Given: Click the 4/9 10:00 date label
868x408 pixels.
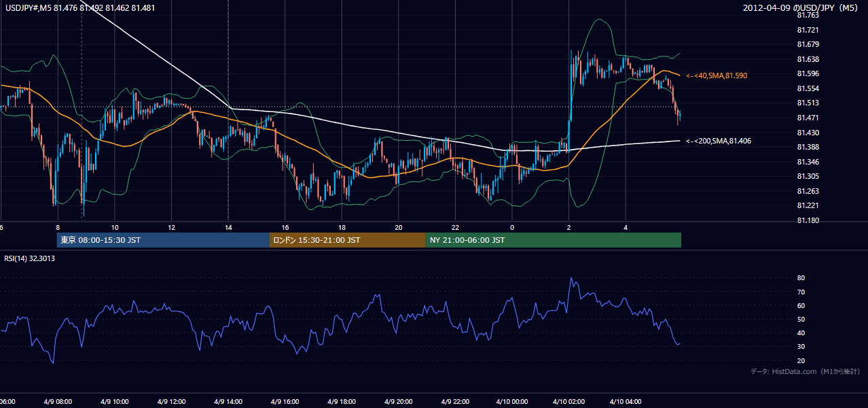Looking at the screenshot, I should click(115, 401).
